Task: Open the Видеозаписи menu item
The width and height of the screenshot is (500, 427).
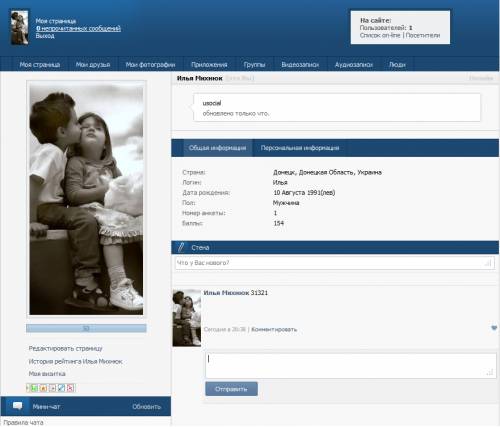Action: (300, 65)
